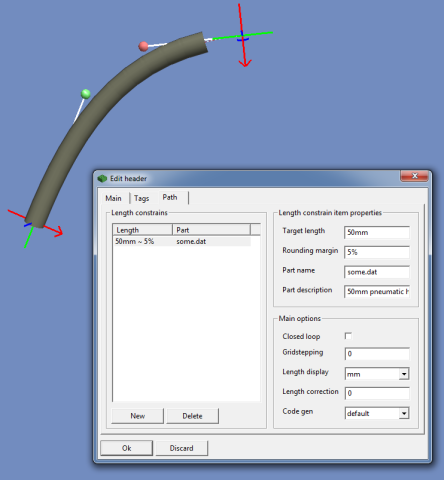The height and width of the screenshot is (480, 444).
Task: Select the red control point sphere
Action: coord(143,46)
